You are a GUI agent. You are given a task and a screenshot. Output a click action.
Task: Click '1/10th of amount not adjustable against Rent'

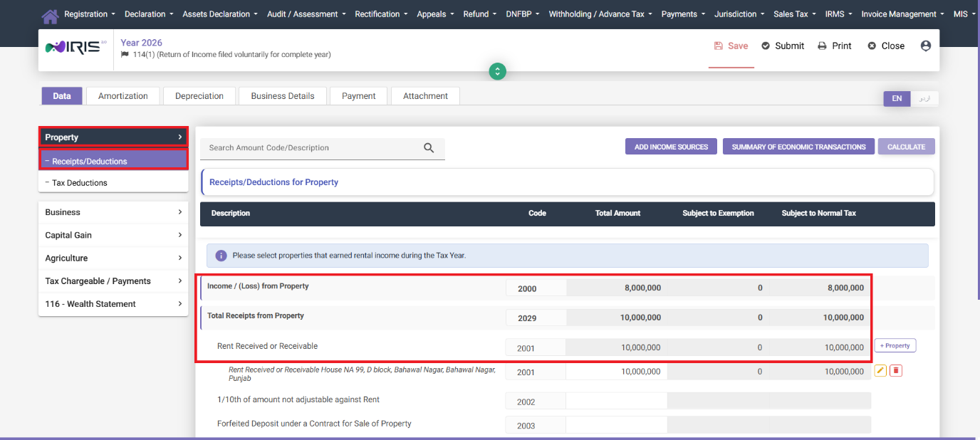coord(298,399)
